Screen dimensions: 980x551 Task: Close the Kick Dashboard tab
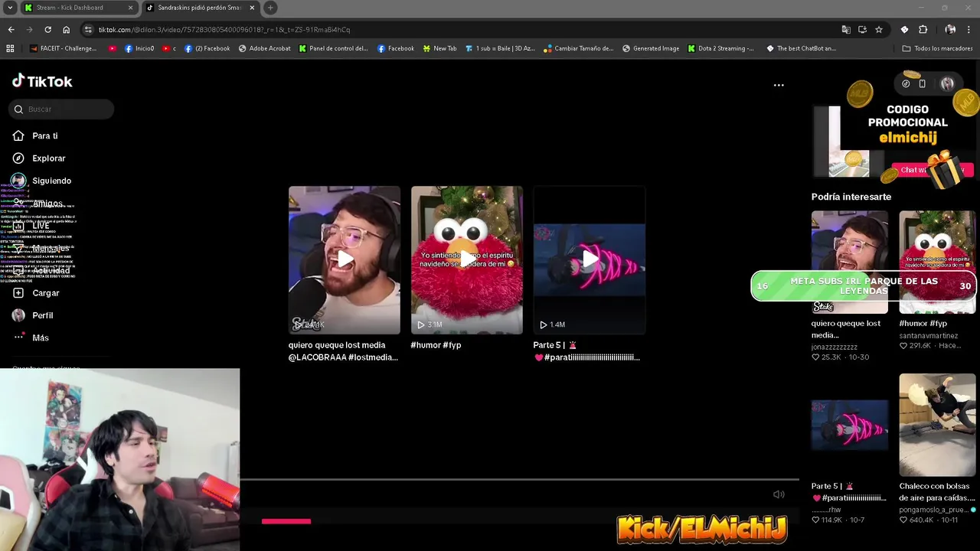(x=130, y=8)
